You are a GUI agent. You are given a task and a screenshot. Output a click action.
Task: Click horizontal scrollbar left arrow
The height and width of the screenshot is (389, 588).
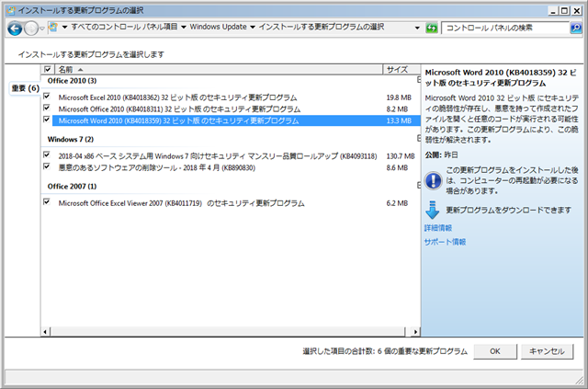point(45,332)
